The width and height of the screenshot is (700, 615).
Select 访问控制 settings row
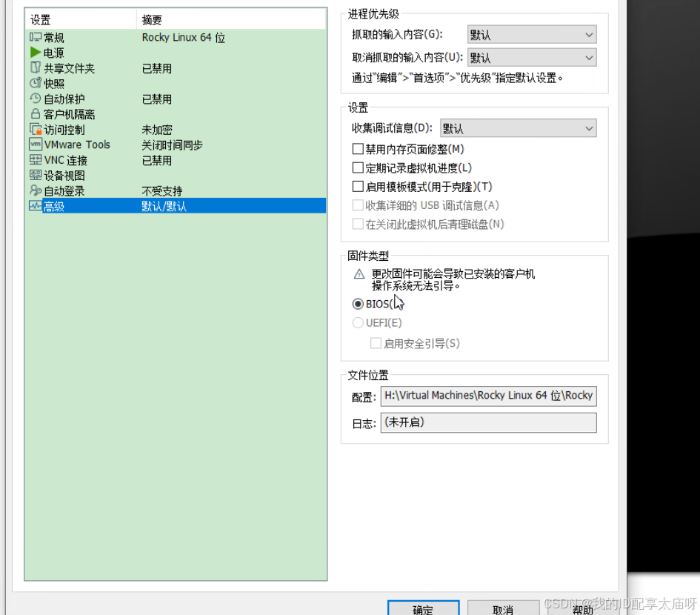176,130
